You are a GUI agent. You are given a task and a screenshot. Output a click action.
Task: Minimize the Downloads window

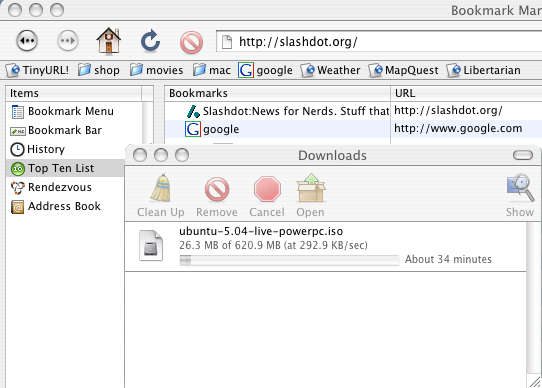click(x=161, y=155)
